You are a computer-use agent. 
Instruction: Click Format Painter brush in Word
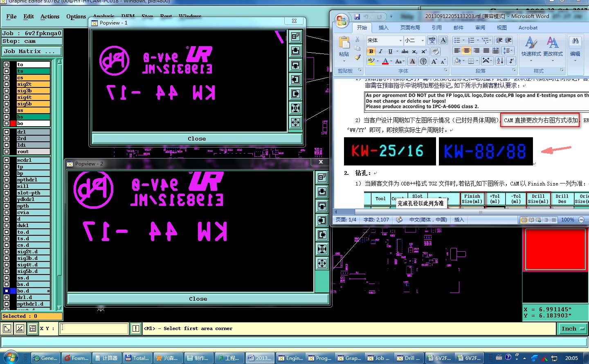[357, 58]
